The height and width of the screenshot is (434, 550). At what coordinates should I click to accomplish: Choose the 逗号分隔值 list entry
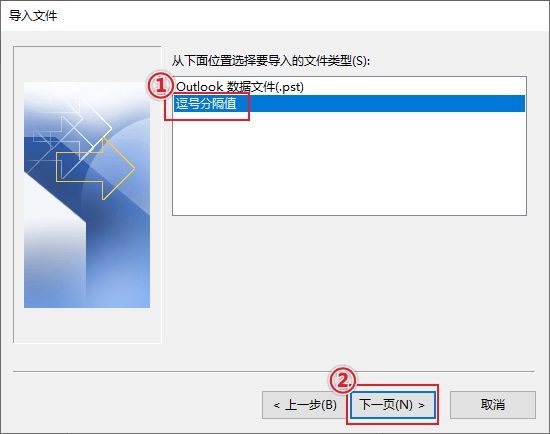click(206, 104)
